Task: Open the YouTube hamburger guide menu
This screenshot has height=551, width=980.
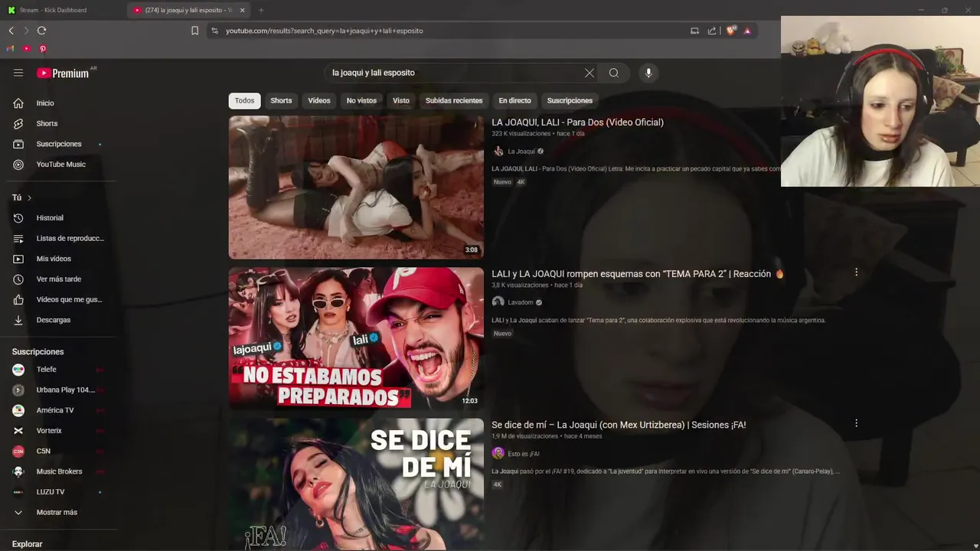Action: (x=18, y=73)
